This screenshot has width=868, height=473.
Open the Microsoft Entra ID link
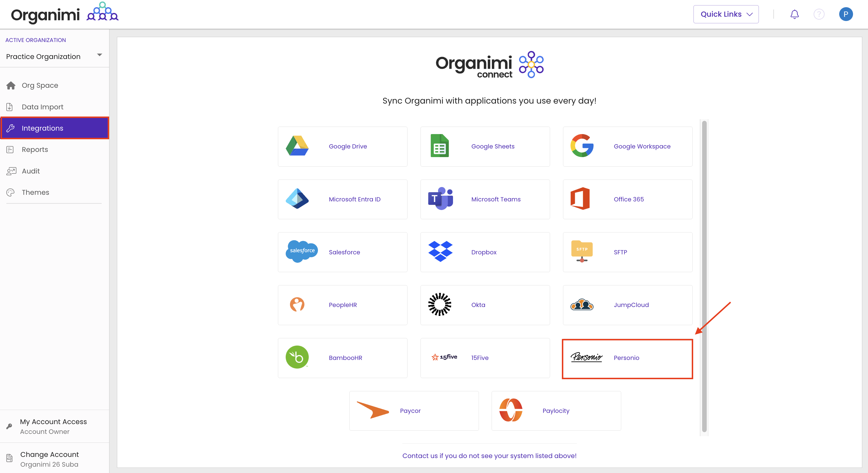355,199
